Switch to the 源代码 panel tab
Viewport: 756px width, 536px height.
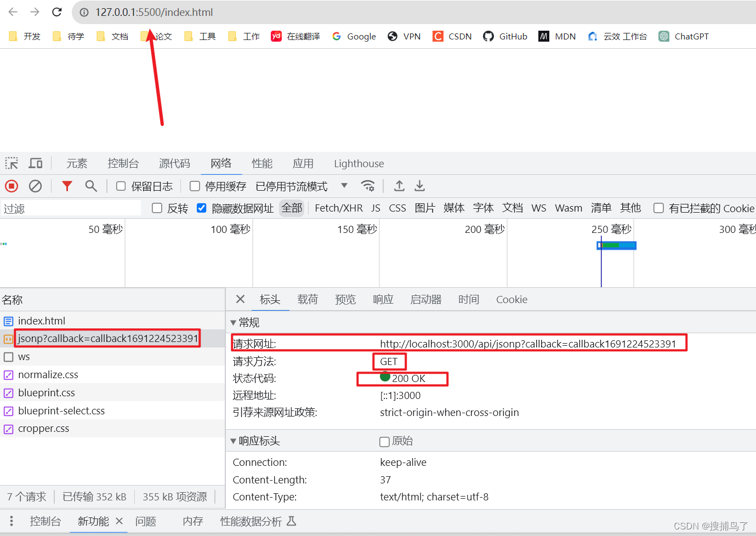[174, 163]
